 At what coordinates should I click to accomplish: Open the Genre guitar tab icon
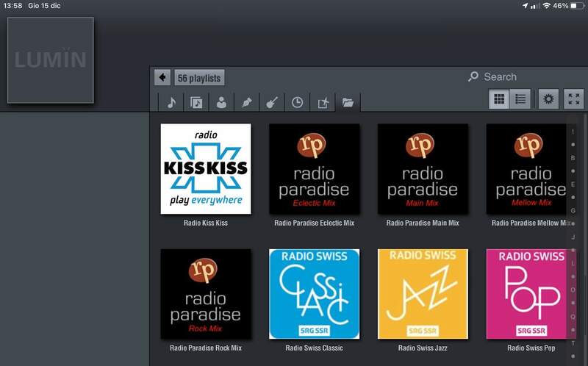click(x=271, y=103)
